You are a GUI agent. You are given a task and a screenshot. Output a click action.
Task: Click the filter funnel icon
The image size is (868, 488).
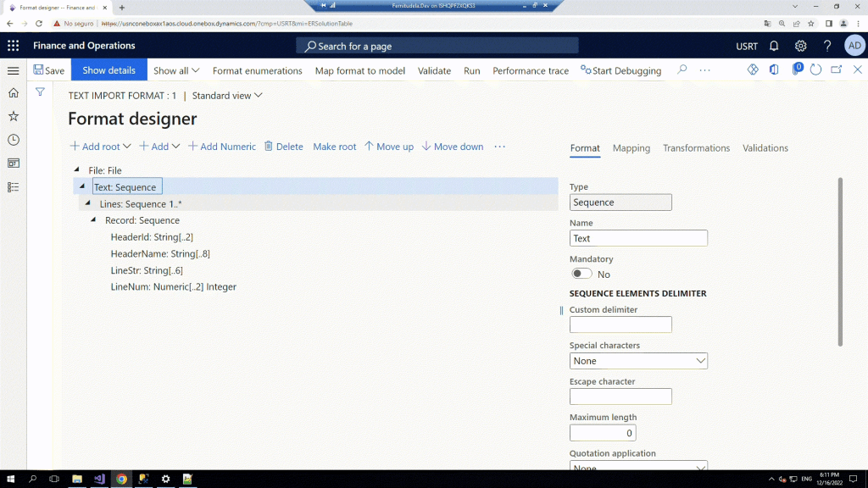pyautogui.click(x=40, y=91)
